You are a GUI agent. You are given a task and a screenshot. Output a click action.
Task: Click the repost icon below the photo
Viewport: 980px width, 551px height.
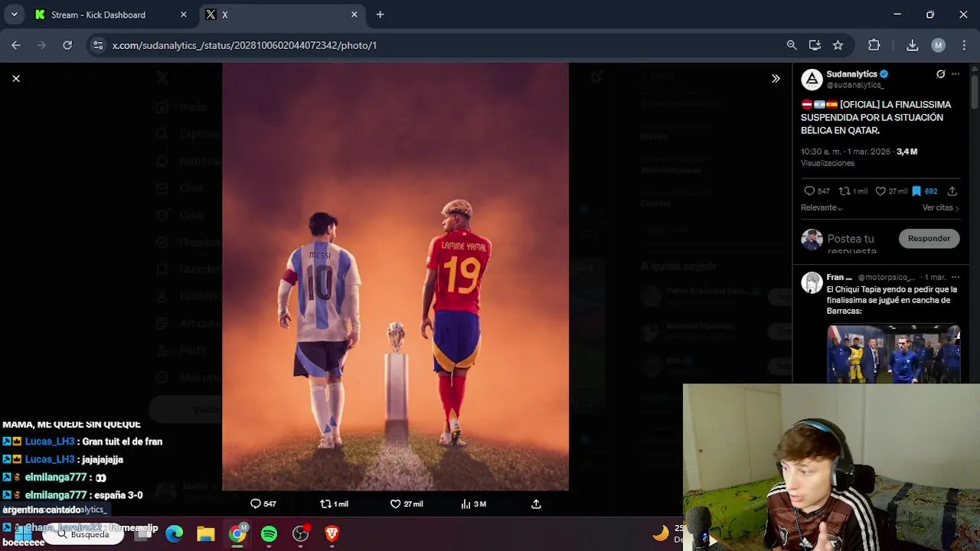[x=325, y=504]
